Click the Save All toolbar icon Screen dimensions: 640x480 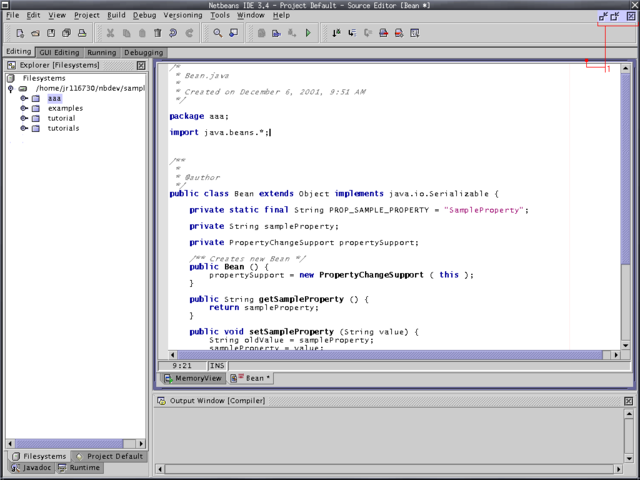[67, 33]
